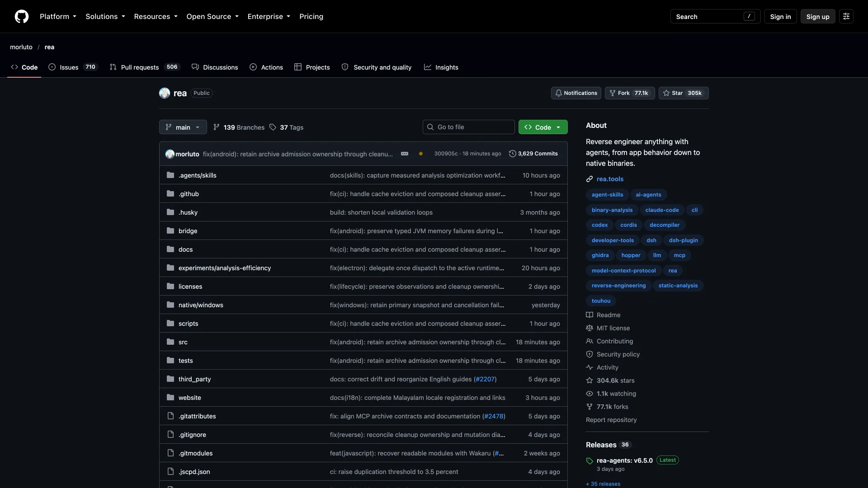Open the Activity pulse link
Image resolution: width=868 pixels, height=488 pixels.
click(602, 367)
